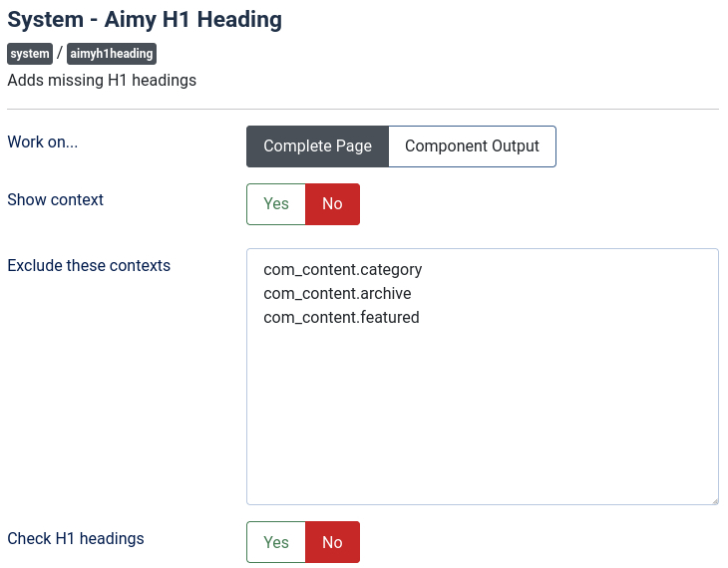Click the 'Show context' field label

tap(56, 199)
